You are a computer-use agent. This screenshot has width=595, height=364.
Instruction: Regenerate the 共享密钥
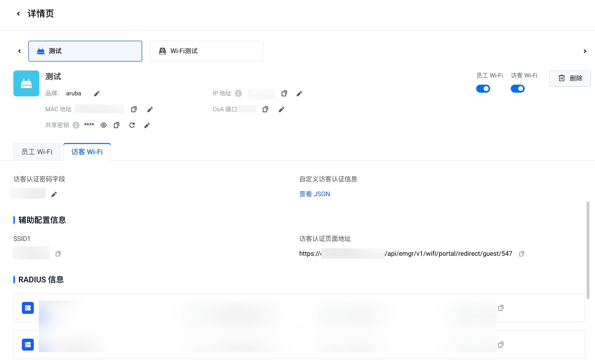[132, 125]
